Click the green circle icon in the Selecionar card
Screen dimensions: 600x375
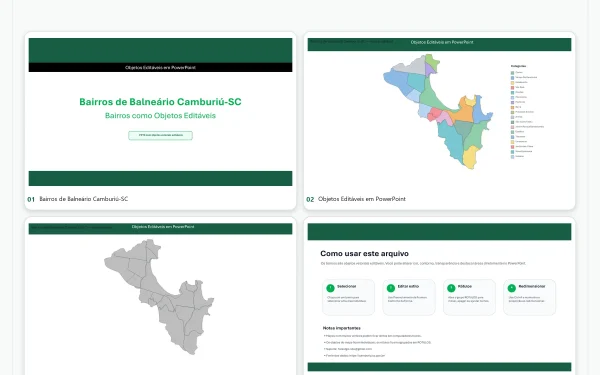tap(330, 288)
